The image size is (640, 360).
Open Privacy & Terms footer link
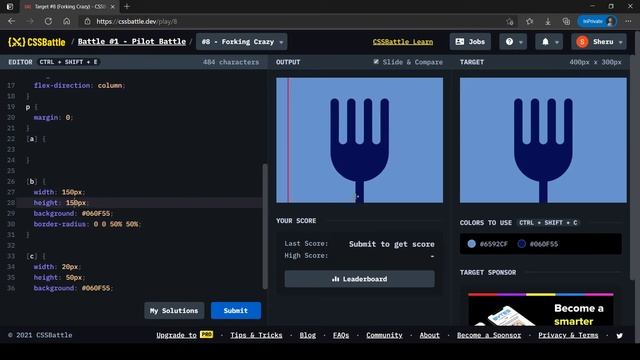point(568,335)
